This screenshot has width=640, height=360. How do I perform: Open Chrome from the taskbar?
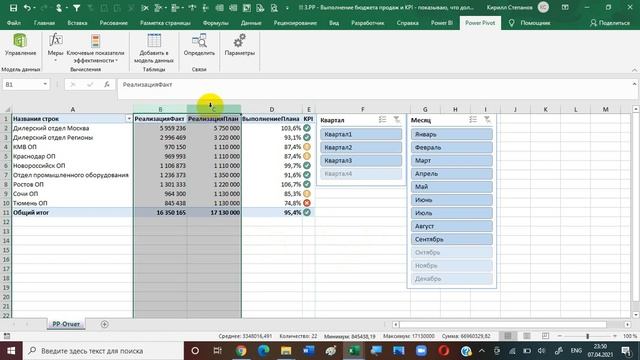pos(241,351)
